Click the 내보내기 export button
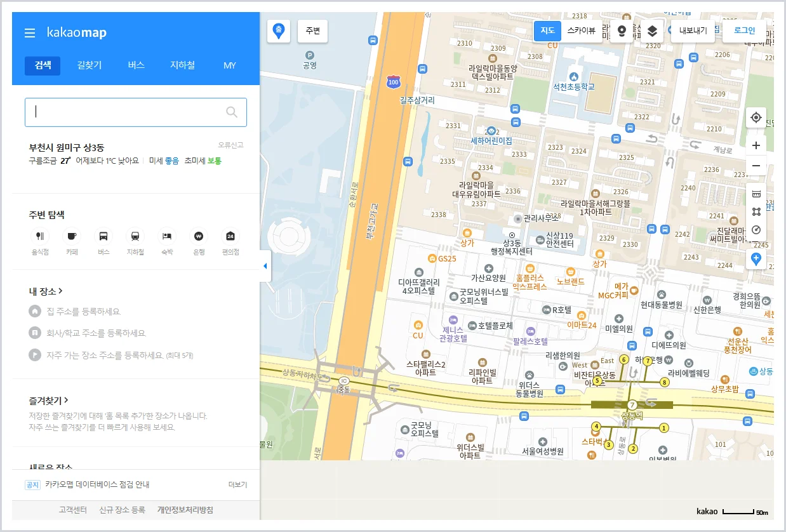This screenshot has width=786, height=532. click(693, 30)
